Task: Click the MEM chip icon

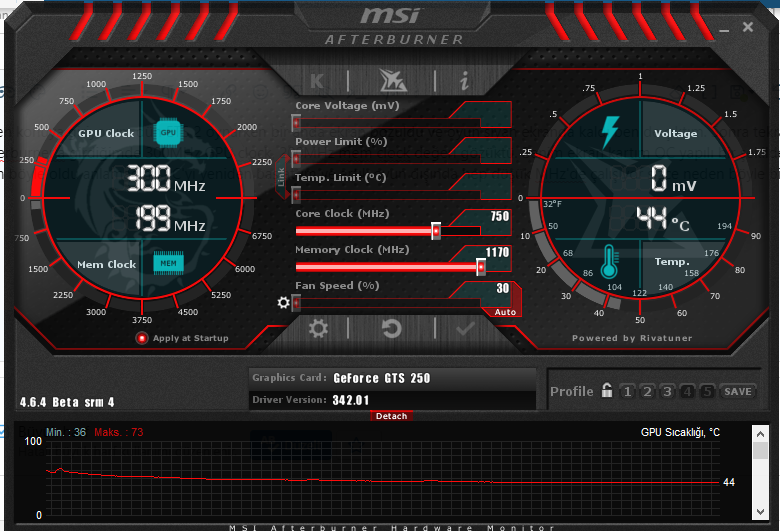Action: (x=168, y=263)
